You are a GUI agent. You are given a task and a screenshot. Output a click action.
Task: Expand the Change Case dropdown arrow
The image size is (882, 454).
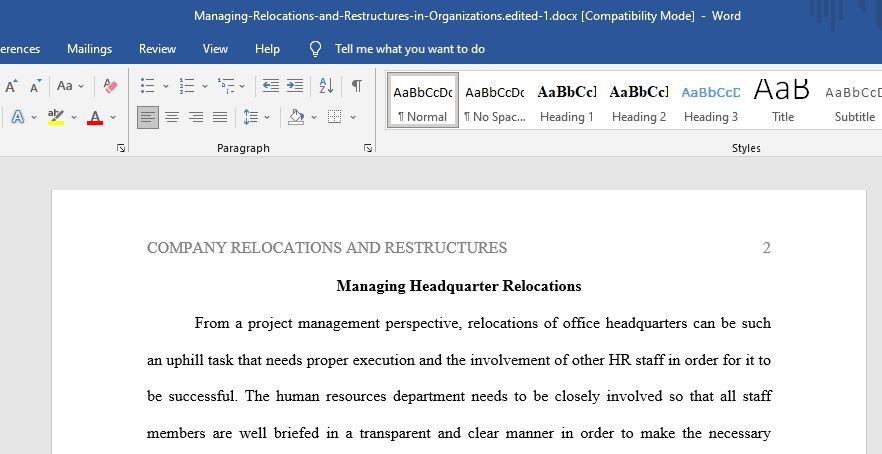tap(81, 86)
